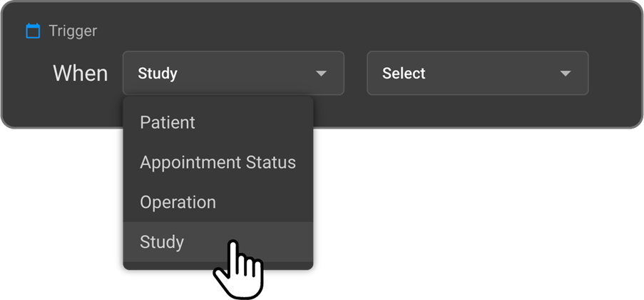Collapse the open When trigger-type dropdown
Viewport: 644px width, 300px height.
tap(321, 74)
